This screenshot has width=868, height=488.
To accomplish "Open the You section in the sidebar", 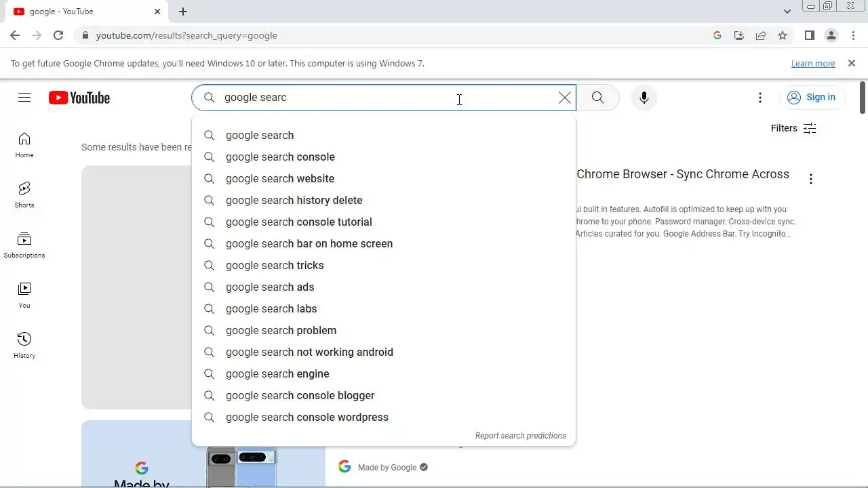I will (x=24, y=296).
